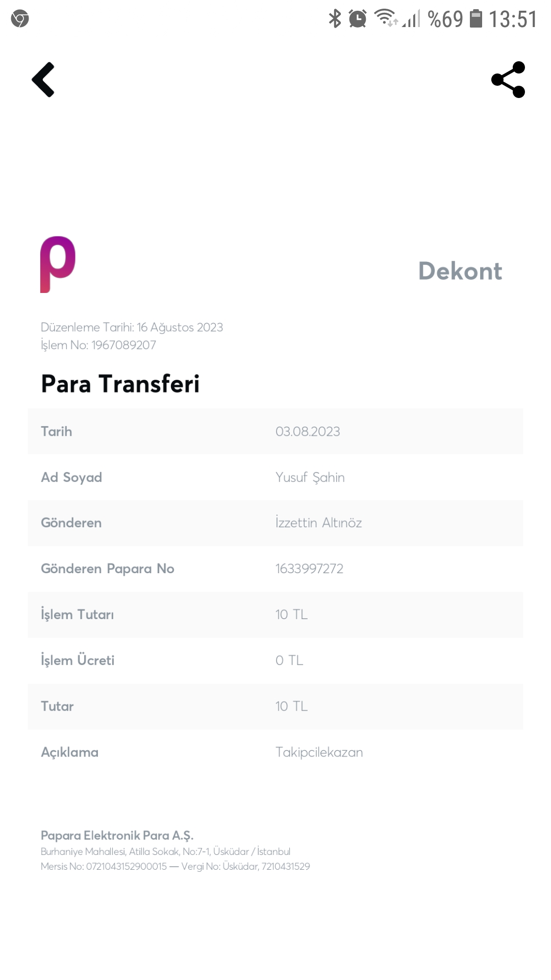Tap the Papara logo
551x980 pixels.
pyautogui.click(x=58, y=264)
